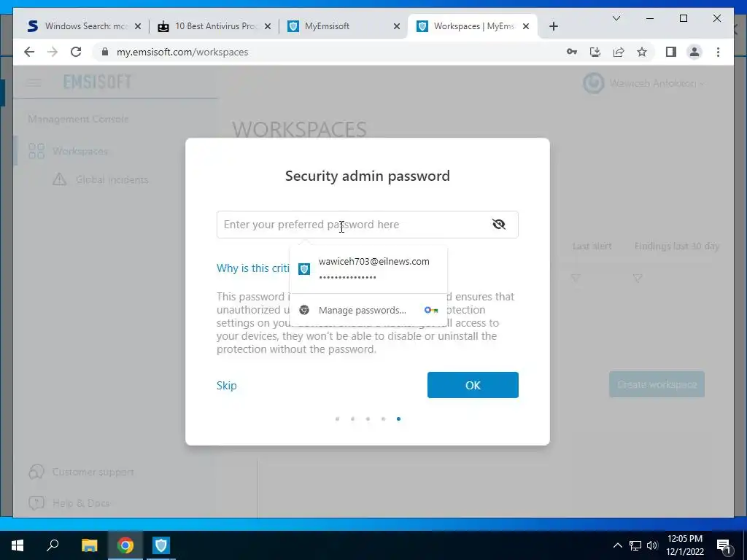Click the key icon beside Manage passwords
This screenshot has width=747, height=560.
coord(430,310)
